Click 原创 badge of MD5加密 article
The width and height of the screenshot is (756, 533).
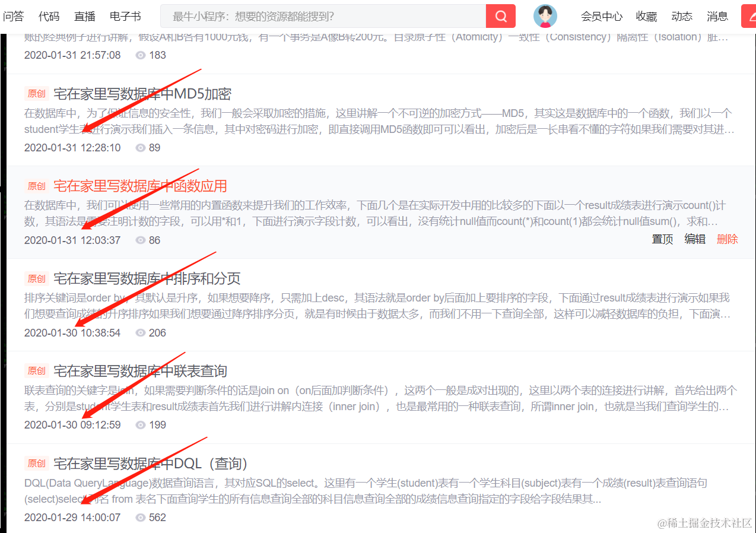point(36,94)
